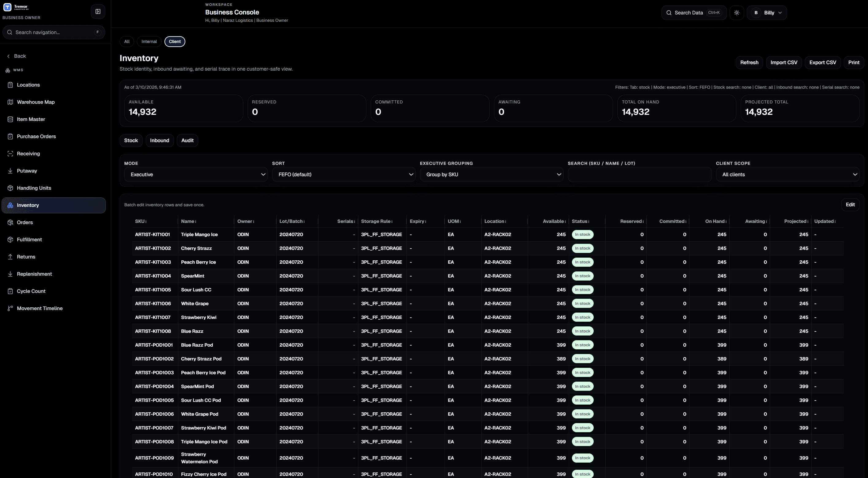Open the Putaway section
868x478 pixels.
point(27,171)
